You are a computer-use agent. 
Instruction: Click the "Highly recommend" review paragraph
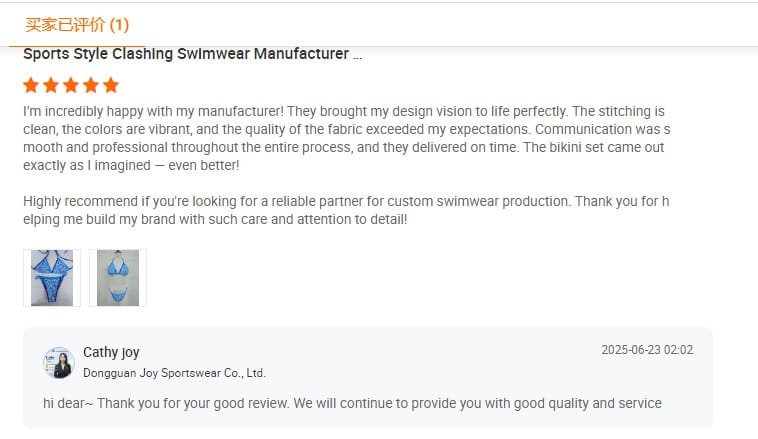pyautogui.click(x=346, y=210)
